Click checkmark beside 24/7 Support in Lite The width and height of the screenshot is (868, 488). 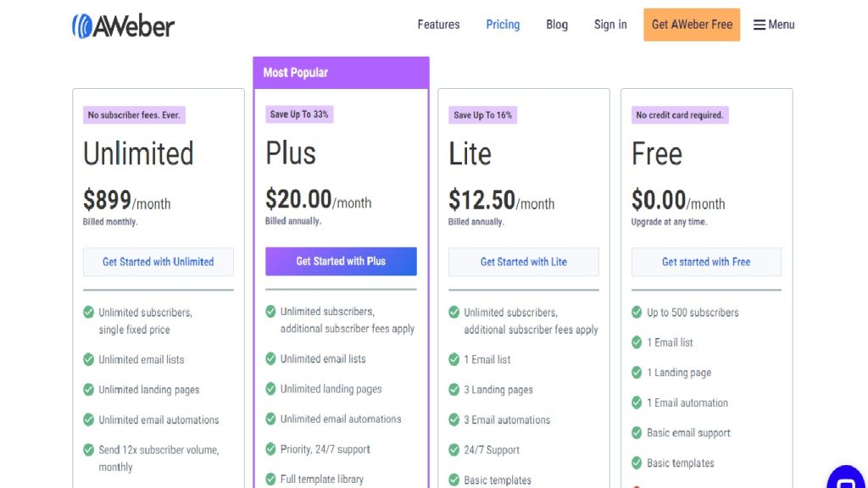click(x=454, y=450)
